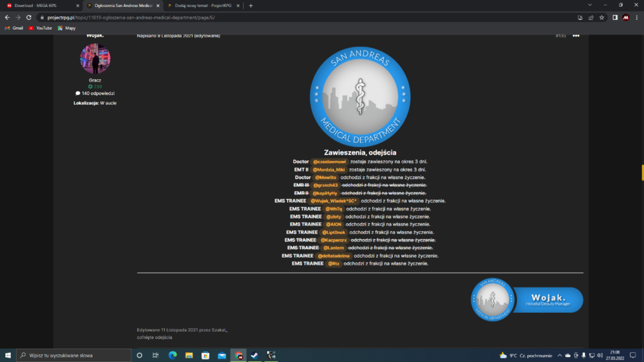Image resolution: width=644 pixels, height=362 pixels.
Task: Open the Windows Start menu
Action: point(8,355)
